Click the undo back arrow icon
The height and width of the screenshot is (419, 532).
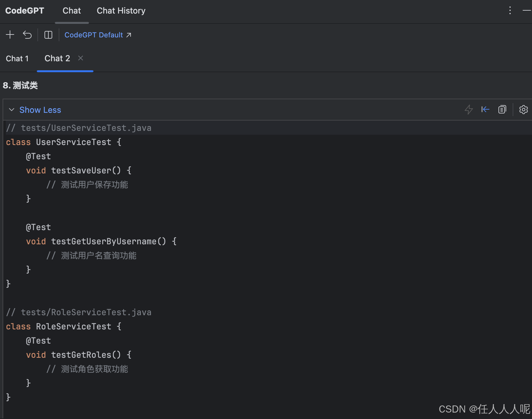click(27, 34)
